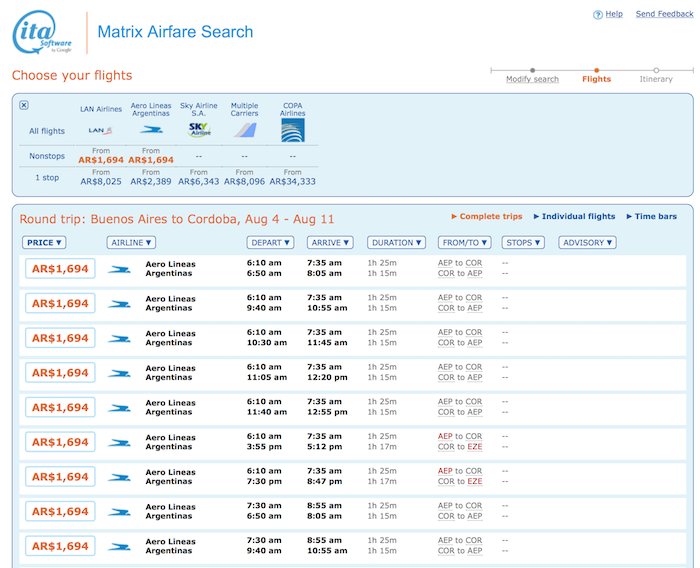Click the ITA Software logo
The image size is (700, 568).
tap(42, 33)
